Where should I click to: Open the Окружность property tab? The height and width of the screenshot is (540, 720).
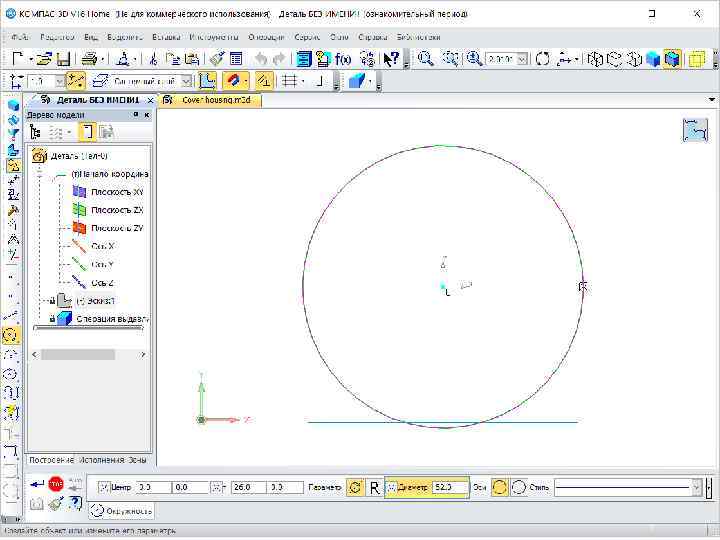point(121,511)
